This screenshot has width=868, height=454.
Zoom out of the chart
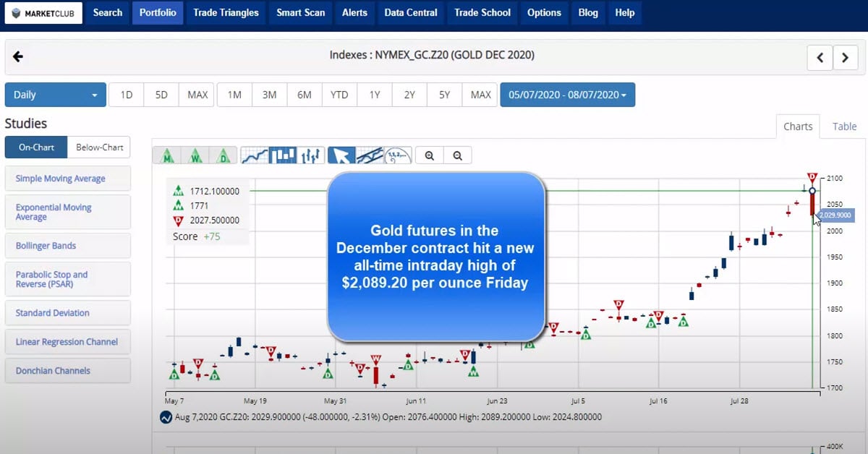[x=457, y=155]
